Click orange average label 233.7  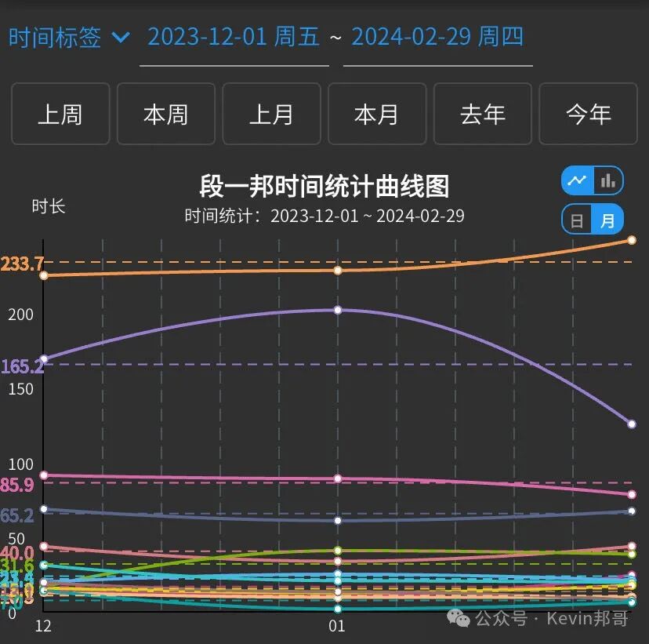22,264
